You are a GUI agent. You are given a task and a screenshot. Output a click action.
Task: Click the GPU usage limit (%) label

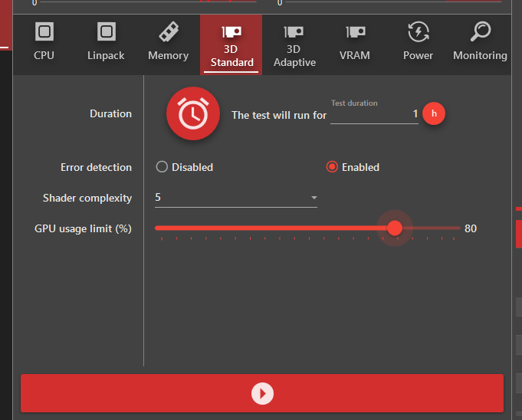click(84, 228)
